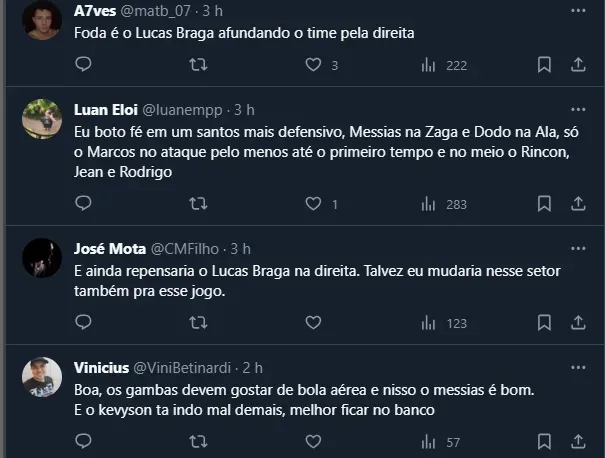Open more options on Vinicius's tweet
The width and height of the screenshot is (605, 458).
pyautogui.click(x=577, y=367)
